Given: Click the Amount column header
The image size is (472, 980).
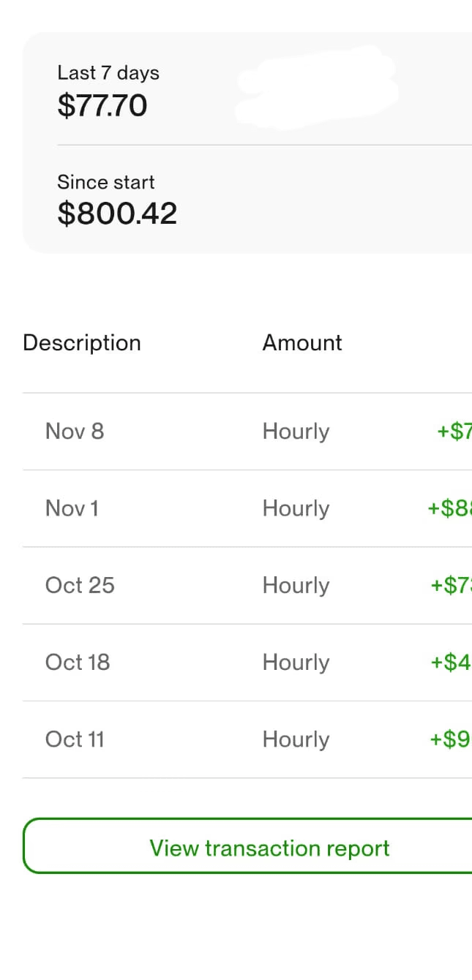Looking at the screenshot, I should click(x=301, y=342).
